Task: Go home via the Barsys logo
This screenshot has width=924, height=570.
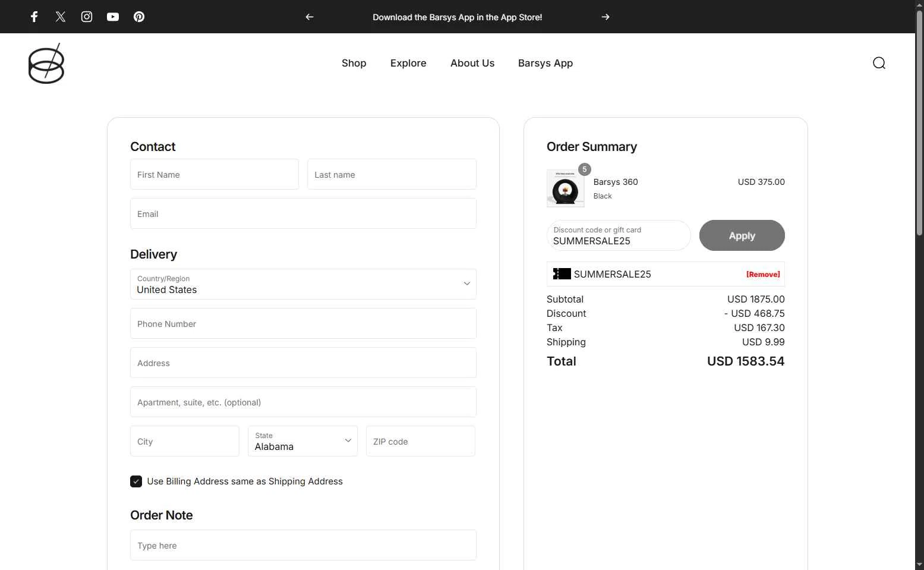Action: (46, 63)
